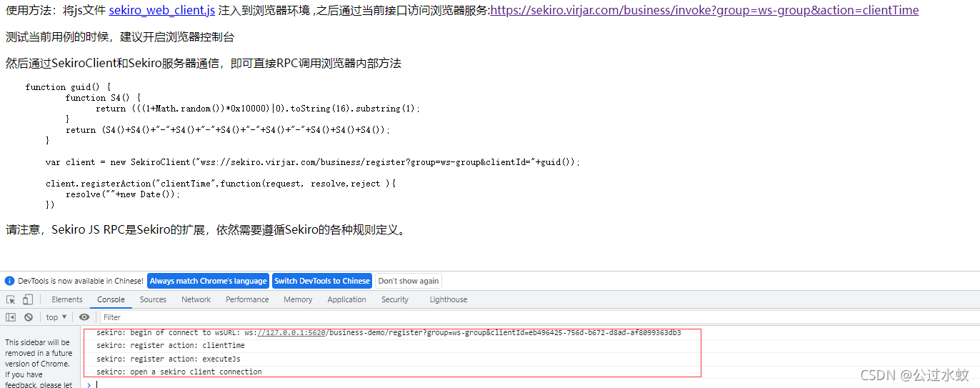This screenshot has height=388, width=980.
Task: Select log 'sekiro: register action: executeJs'
Action: 169,359
